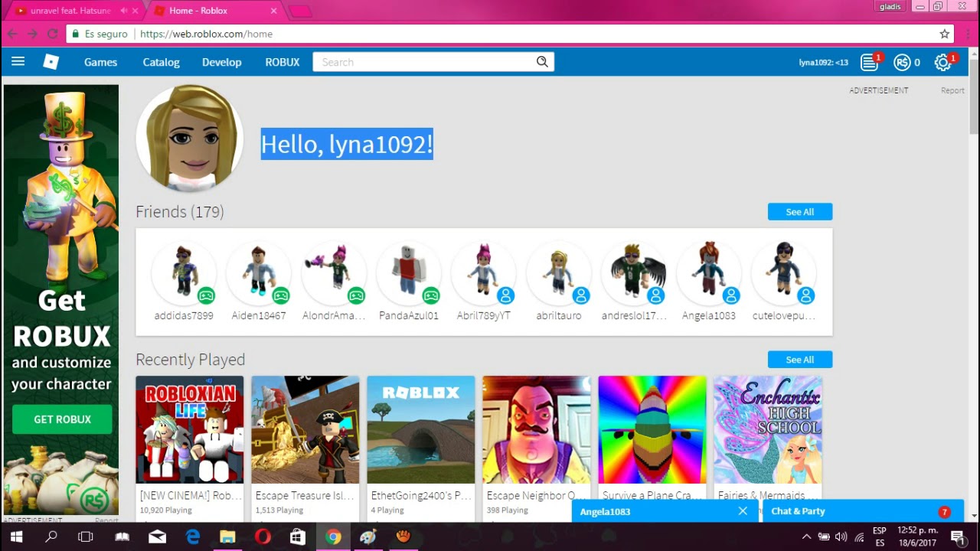Image resolution: width=980 pixels, height=551 pixels.
Task: Open ROBUX in Roblox navbar
Action: 283,62
